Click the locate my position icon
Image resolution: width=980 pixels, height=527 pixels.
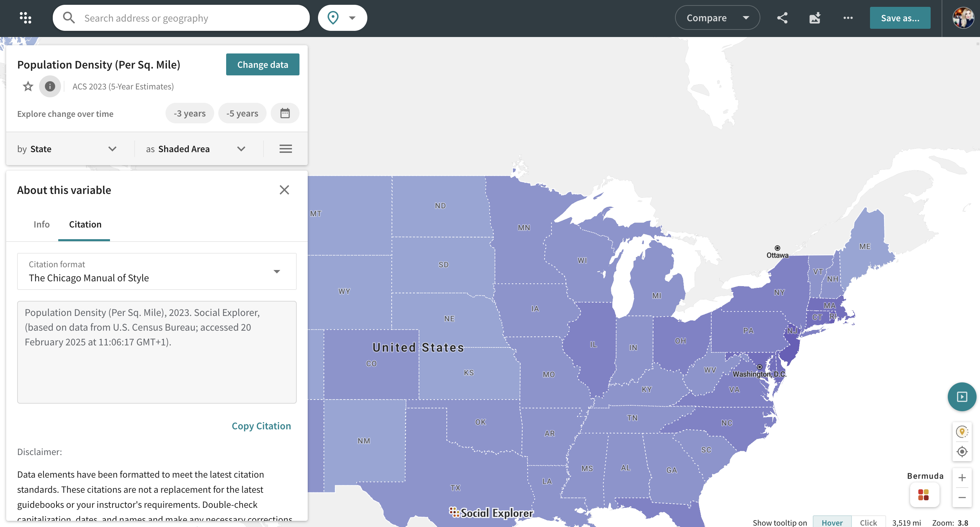click(962, 452)
